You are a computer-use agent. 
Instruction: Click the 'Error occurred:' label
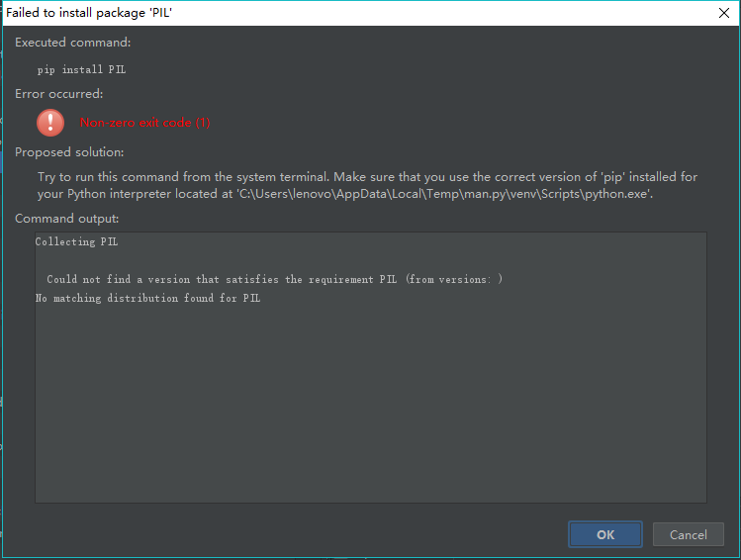pyautogui.click(x=59, y=94)
